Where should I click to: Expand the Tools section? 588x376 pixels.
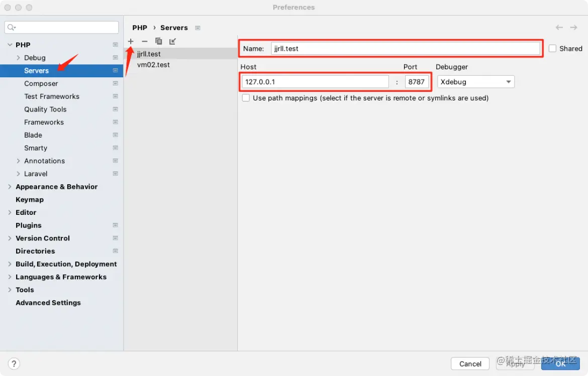pyautogui.click(x=10, y=290)
